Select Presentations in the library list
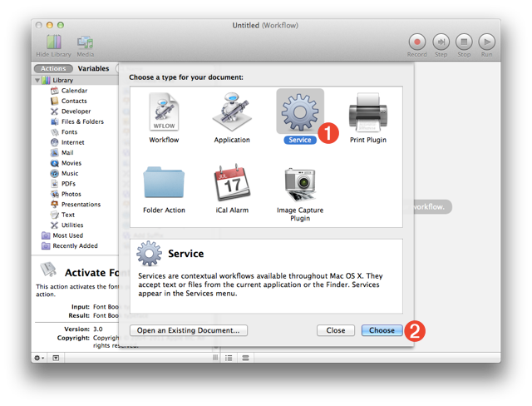This screenshot has height=406, width=532. coord(81,205)
